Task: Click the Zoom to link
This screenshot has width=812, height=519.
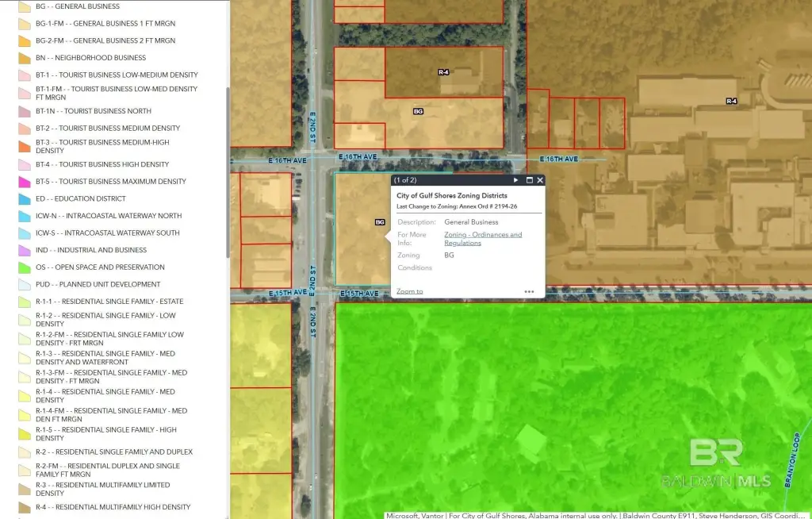Action: click(x=409, y=291)
